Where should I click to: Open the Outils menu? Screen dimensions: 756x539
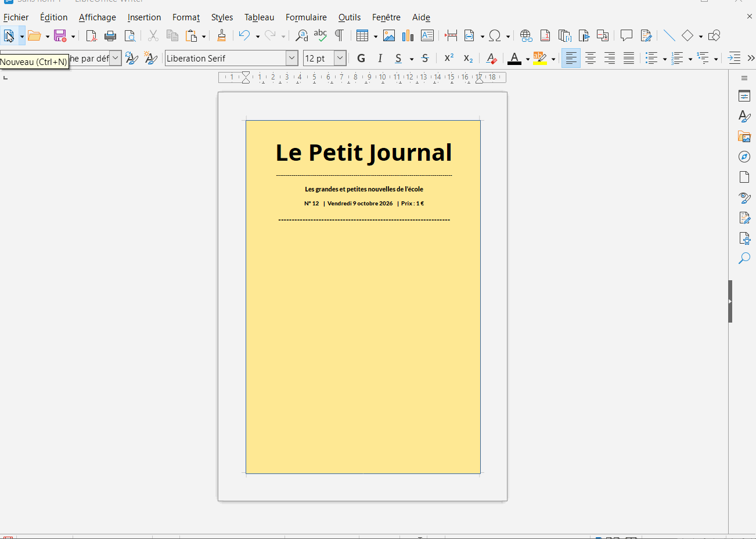coord(350,17)
